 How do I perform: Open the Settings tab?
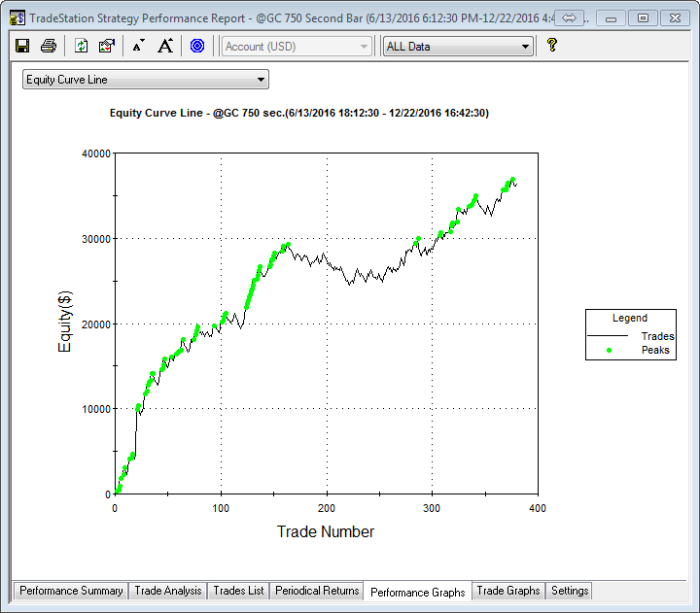tap(569, 591)
